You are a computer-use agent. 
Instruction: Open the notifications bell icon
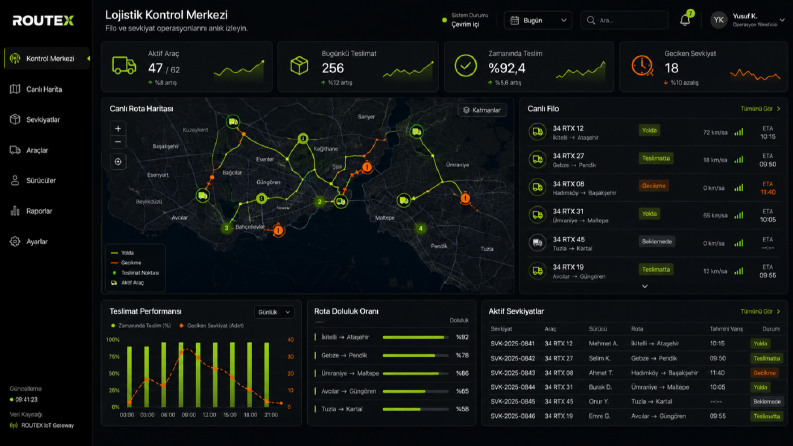pyautogui.click(x=685, y=20)
